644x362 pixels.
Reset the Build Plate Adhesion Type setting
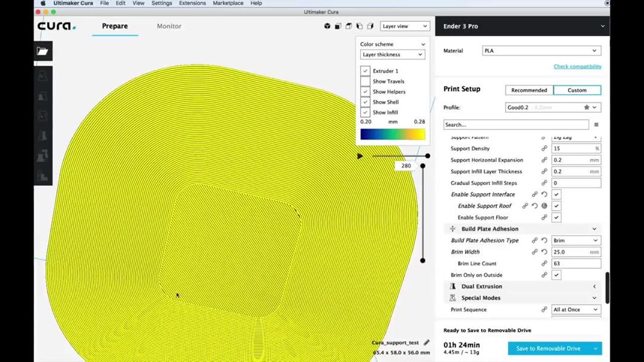click(x=544, y=240)
